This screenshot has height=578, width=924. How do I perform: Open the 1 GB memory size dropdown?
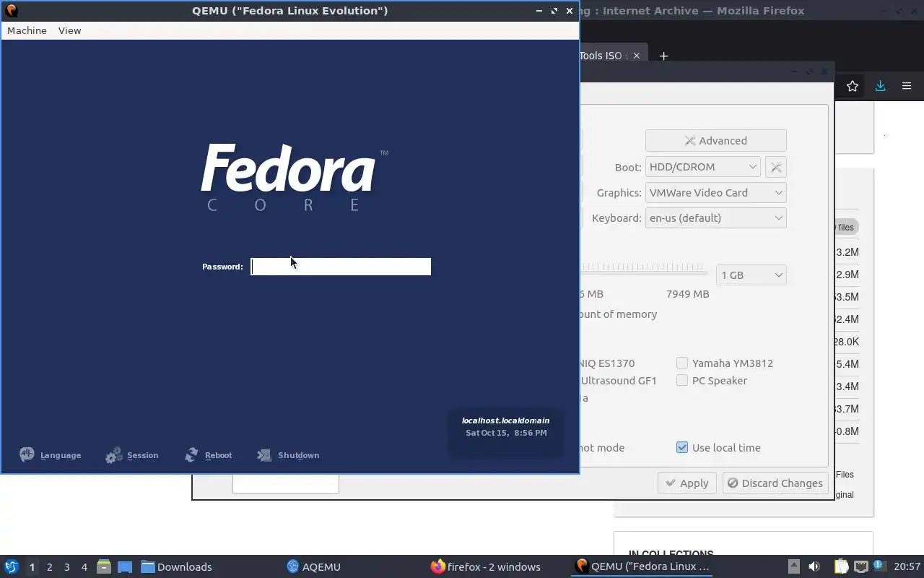[751, 275]
